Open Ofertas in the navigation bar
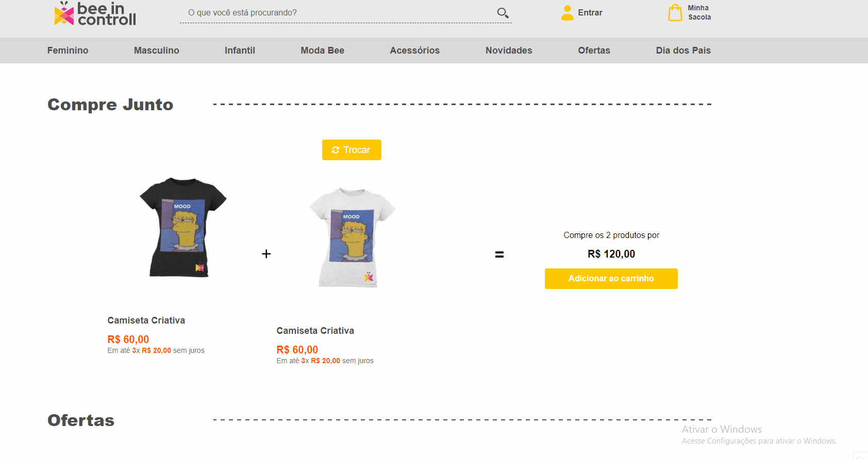Image resolution: width=868 pixels, height=459 pixels. point(594,50)
